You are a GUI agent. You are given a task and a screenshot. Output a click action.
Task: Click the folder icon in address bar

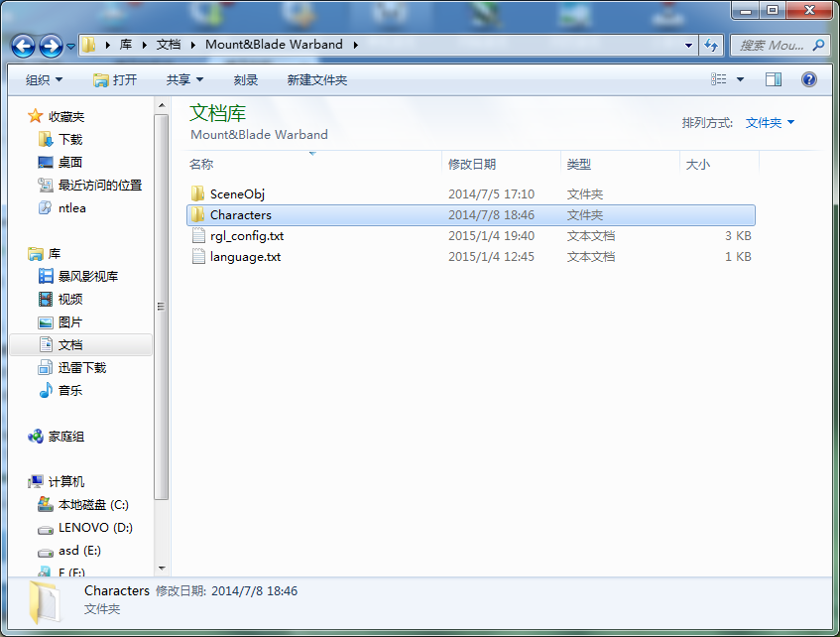point(88,45)
